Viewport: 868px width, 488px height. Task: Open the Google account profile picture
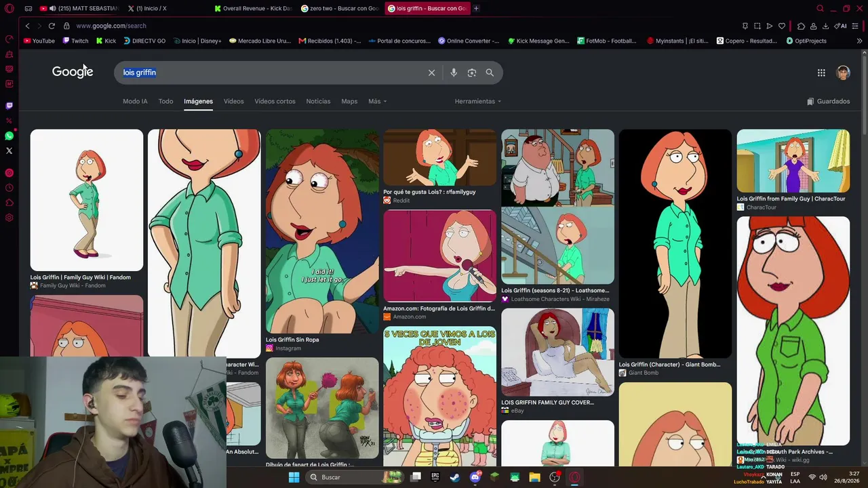pos(843,73)
